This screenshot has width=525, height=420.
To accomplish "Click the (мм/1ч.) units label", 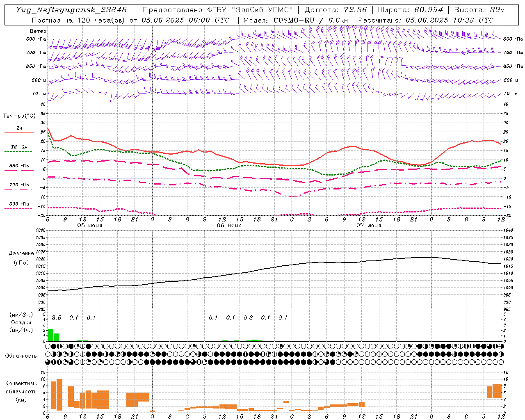I will tap(21, 330).
